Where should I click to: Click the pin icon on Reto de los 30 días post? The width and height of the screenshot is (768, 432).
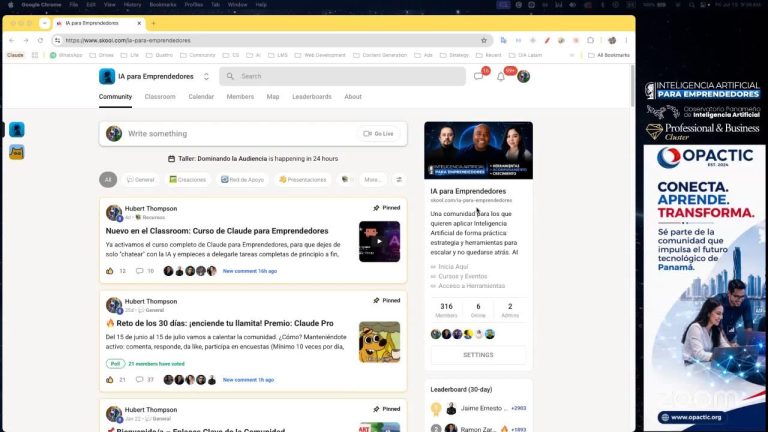[376, 300]
